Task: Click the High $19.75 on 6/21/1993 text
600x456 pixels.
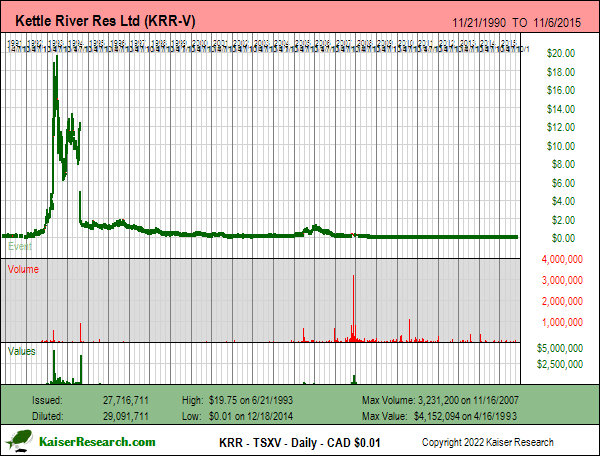Action: [x=237, y=401]
